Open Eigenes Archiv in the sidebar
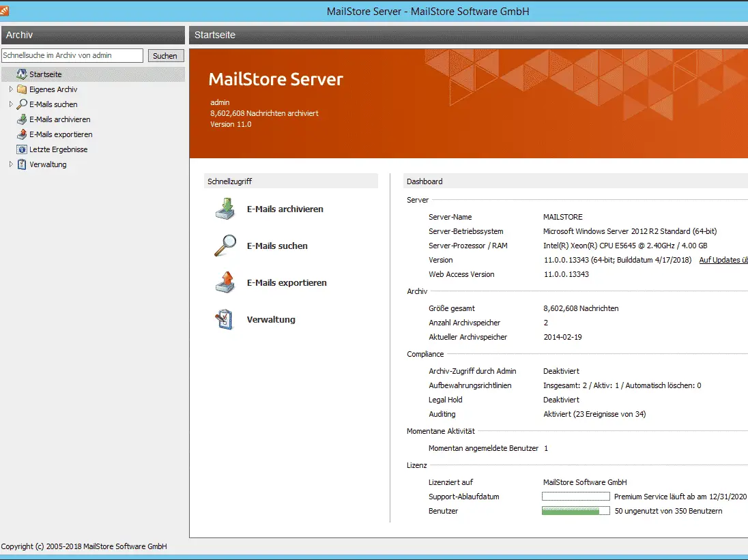This screenshot has height=560, width=748. coord(53,89)
